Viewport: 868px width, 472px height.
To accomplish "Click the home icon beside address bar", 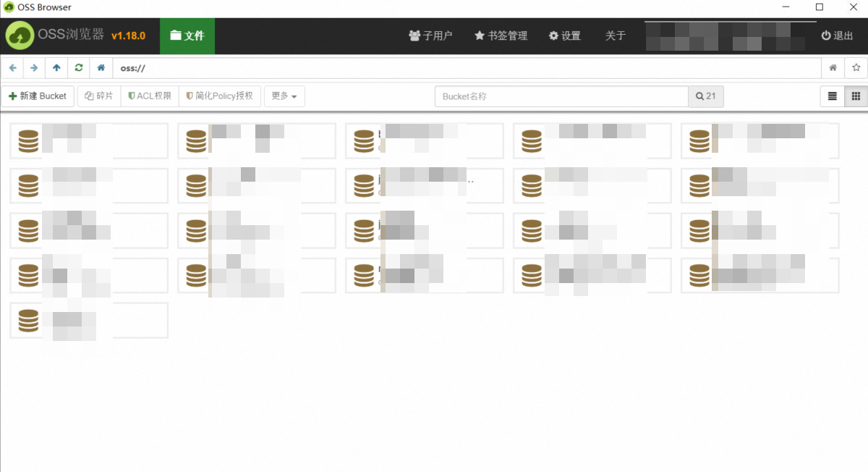I will coord(101,68).
